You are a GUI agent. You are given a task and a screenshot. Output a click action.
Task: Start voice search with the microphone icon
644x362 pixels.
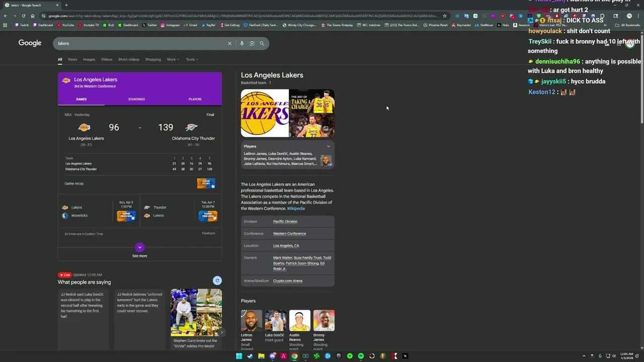pyautogui.click(x=242, y=43)
